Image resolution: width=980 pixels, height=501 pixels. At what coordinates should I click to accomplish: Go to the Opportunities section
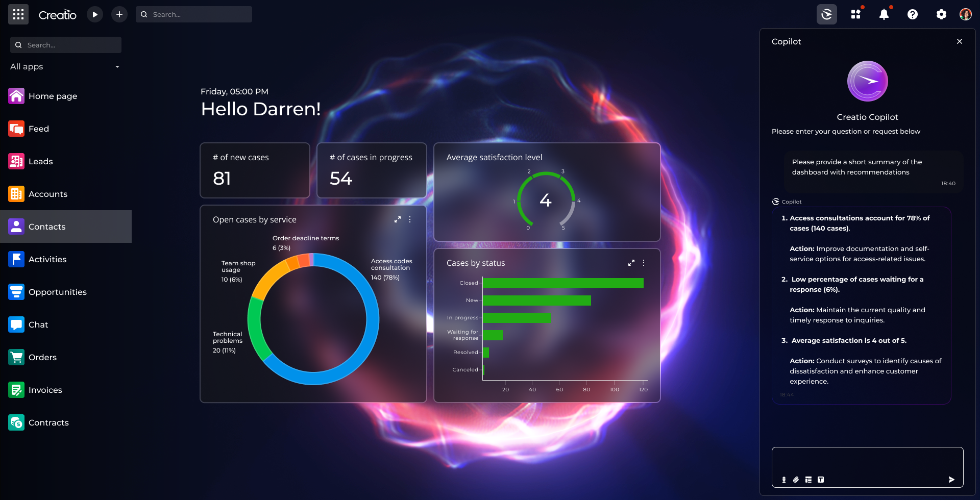58,292
